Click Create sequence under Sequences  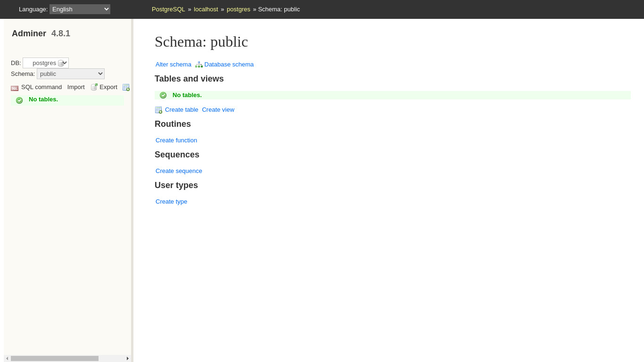pyautogui.click(x=179, y=171)
